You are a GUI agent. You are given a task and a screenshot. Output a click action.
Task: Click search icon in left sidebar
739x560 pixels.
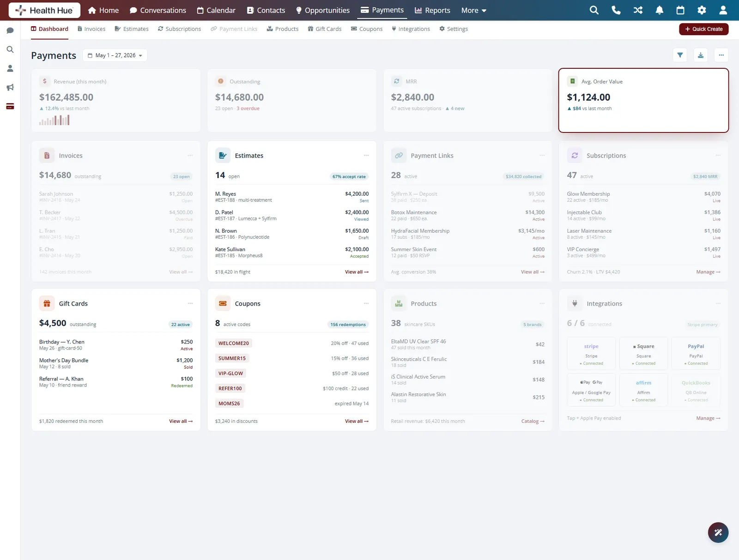pyautogui.click(x=10, y=49)
